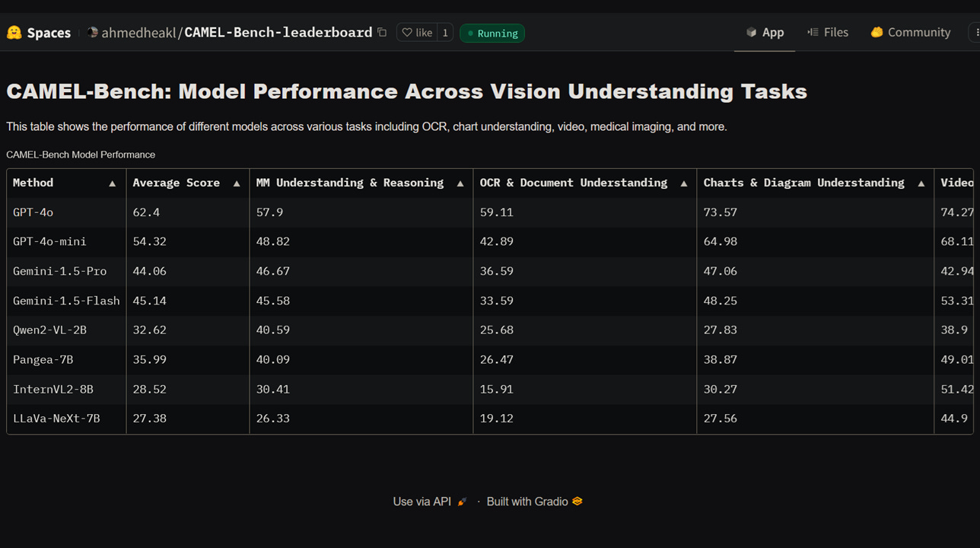Click the OCR cell 19.12

(x=585, y=419)
